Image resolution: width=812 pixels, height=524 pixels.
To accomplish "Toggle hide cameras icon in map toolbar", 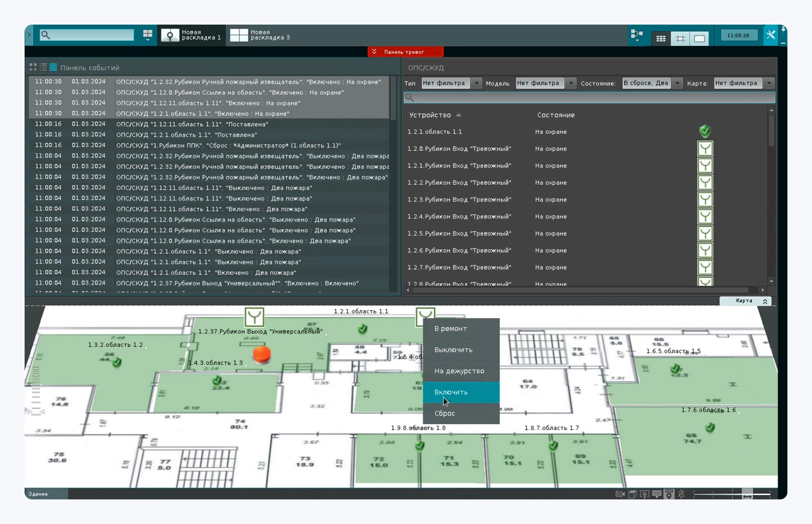I will coord(620,494).
